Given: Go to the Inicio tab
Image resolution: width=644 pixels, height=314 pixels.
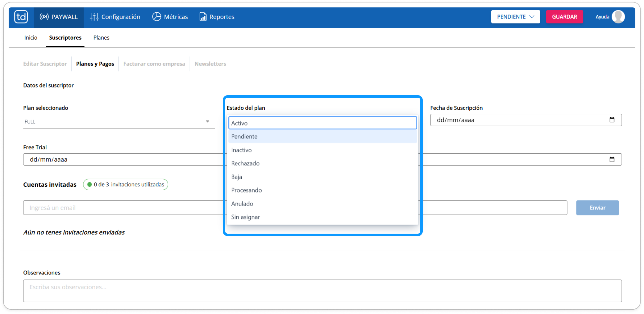Looking at the screenshot, I should click(x=31, y=37).
